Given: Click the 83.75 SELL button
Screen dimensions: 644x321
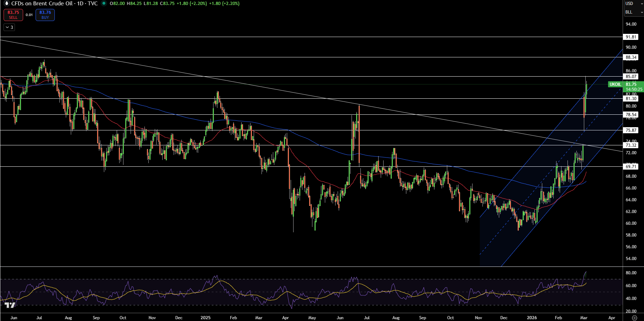Looking at the screenshot, I should [13, 15].
